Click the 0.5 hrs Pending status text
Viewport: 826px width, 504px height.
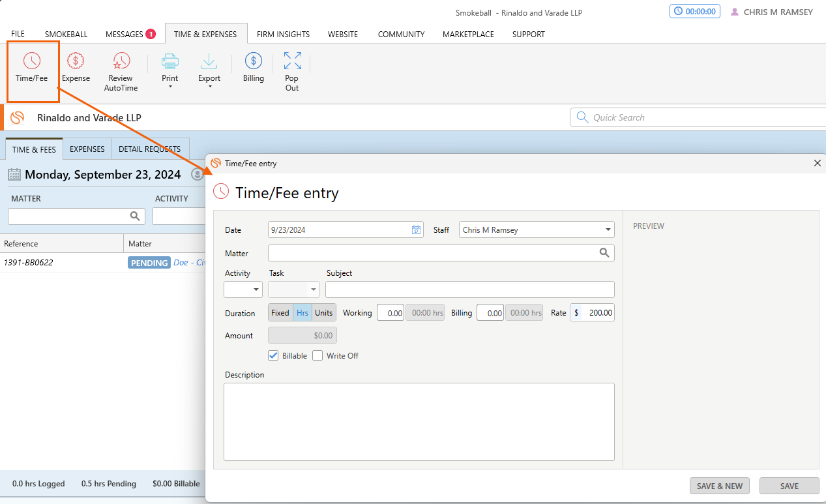(109, 484)
